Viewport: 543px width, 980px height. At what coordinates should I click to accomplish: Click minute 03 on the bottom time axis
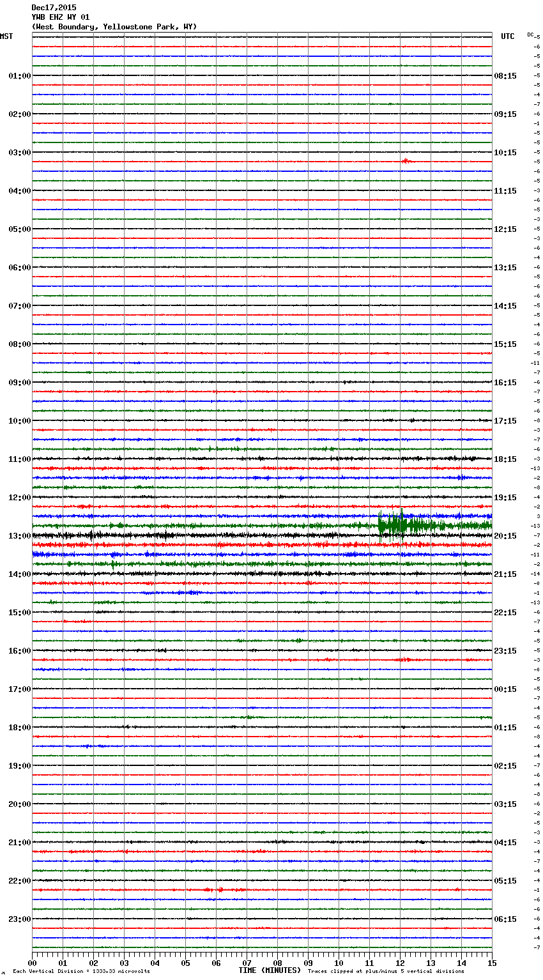[124, 963]
